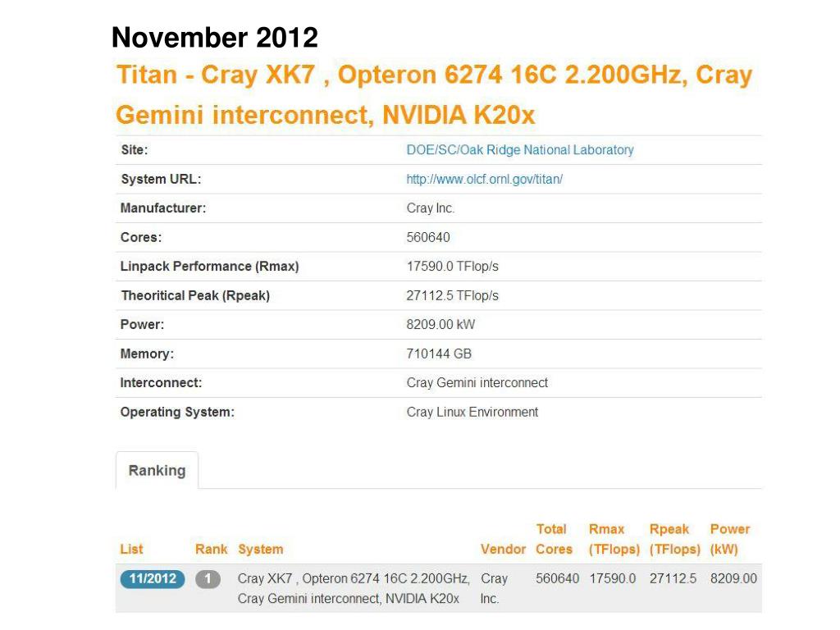Click the orange Titan - Cray XK7 title

coord(435,94)
